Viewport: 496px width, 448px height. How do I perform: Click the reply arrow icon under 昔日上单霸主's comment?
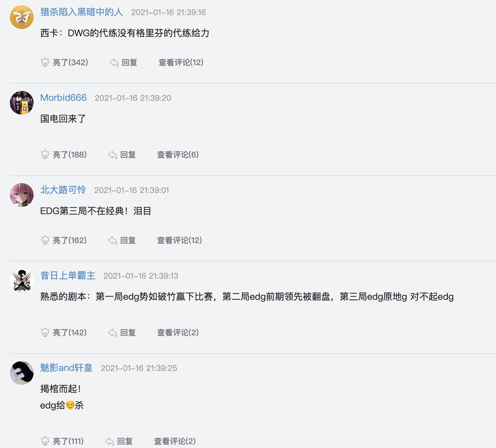click(x=113, y=332)
